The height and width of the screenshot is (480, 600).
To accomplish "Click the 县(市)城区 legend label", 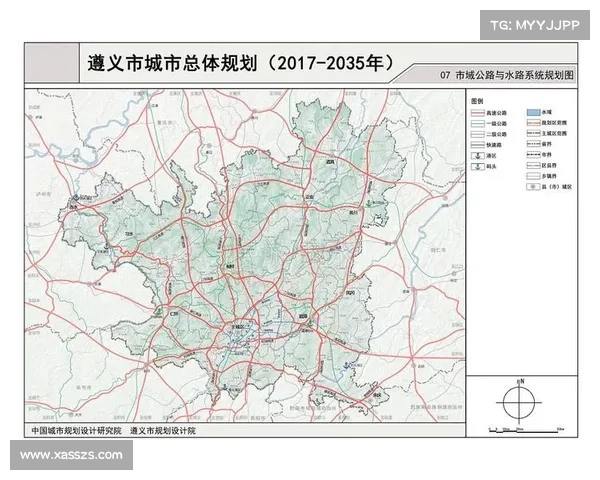I will [x=556, y=187].
